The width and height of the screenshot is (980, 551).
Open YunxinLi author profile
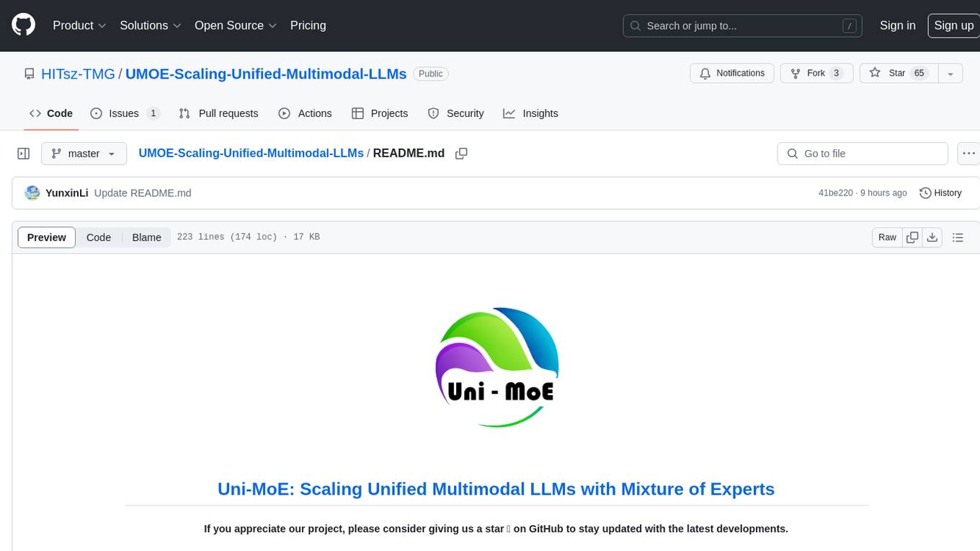(x=66, y=193)
